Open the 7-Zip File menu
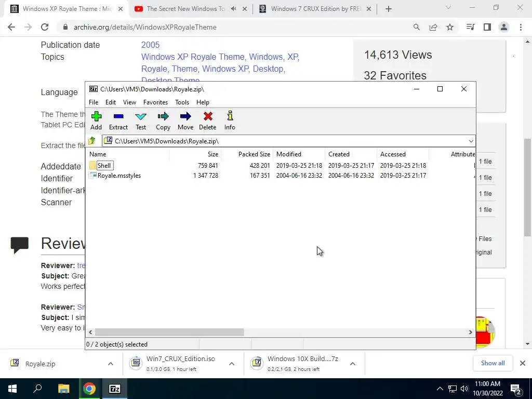Screen dimensions: 532x399 [94, 102]
